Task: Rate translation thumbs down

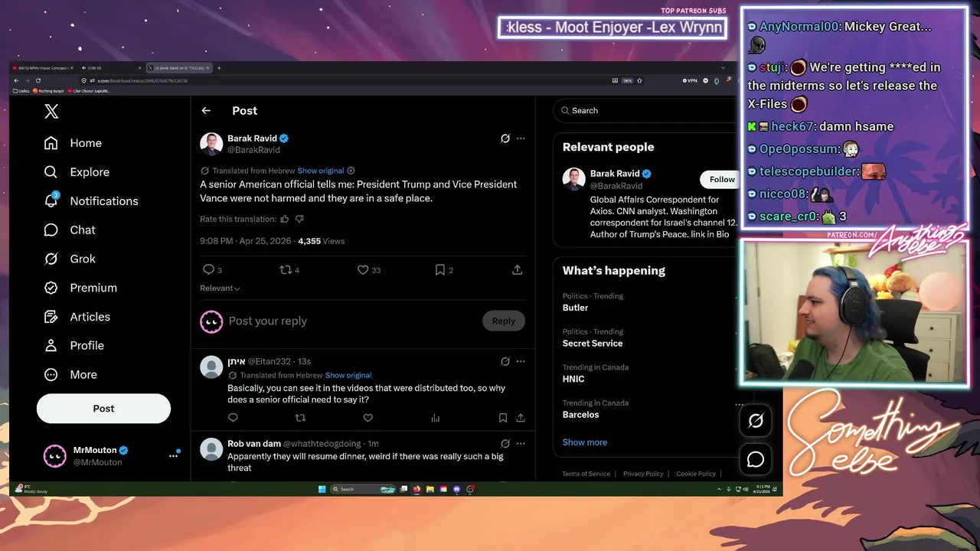Action: click(299, 219)
